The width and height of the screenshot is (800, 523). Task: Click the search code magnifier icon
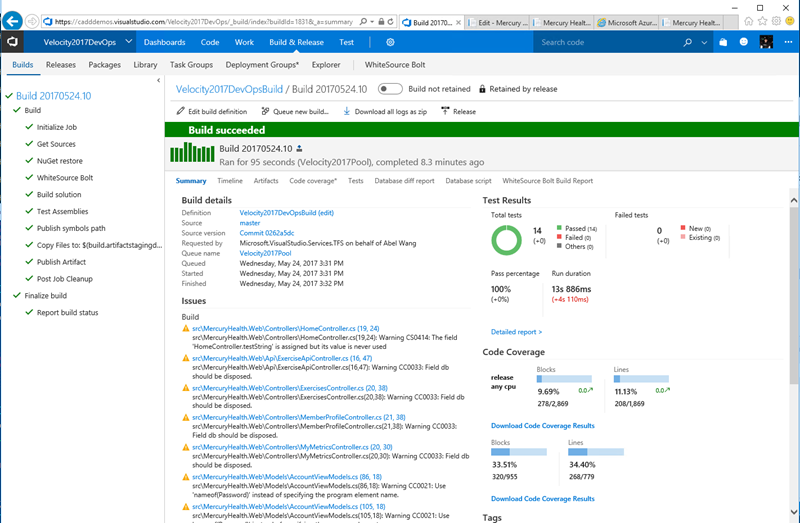(x=687, y=42)
